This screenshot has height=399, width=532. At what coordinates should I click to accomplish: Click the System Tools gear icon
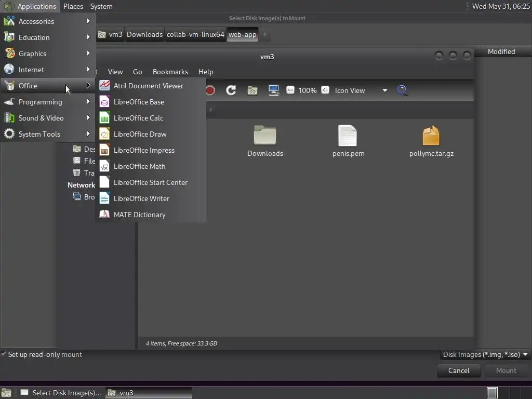pos(9,134)
